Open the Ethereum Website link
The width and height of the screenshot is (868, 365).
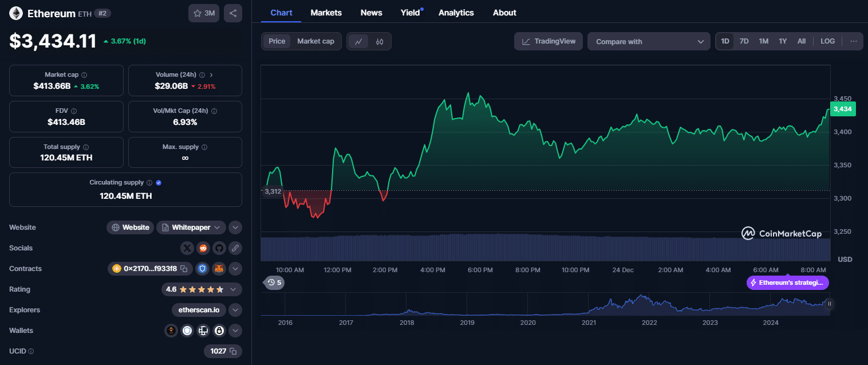pyautogui.click(x=131, y=227)
